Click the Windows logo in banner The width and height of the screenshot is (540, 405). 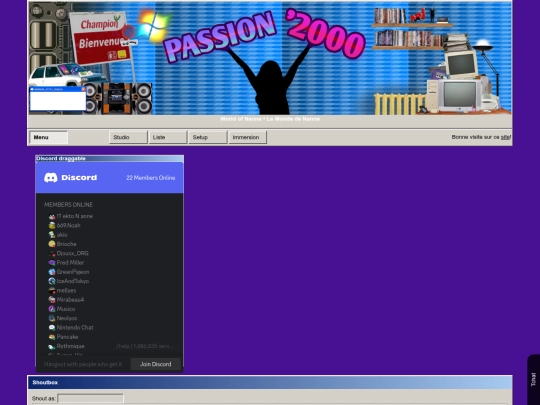153,26
